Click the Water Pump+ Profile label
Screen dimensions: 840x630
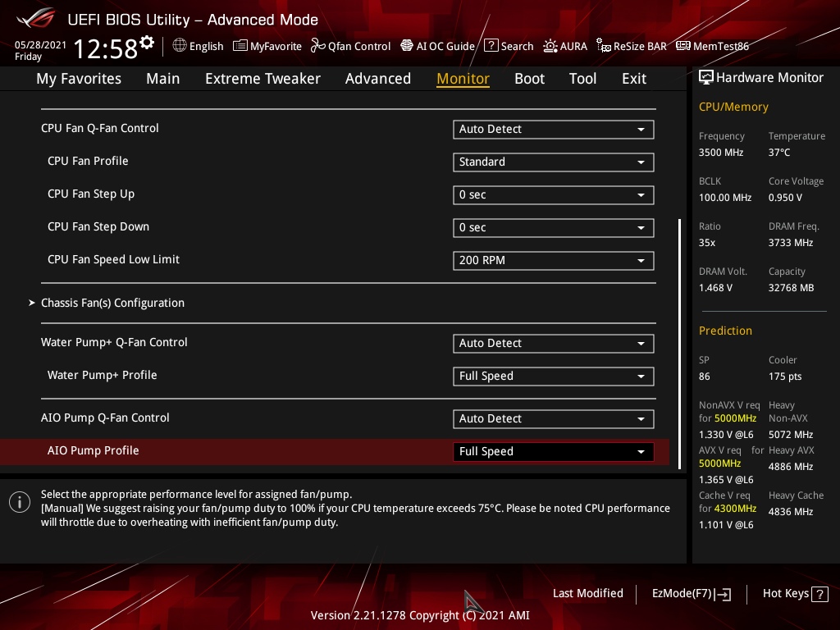pos(103,375)
